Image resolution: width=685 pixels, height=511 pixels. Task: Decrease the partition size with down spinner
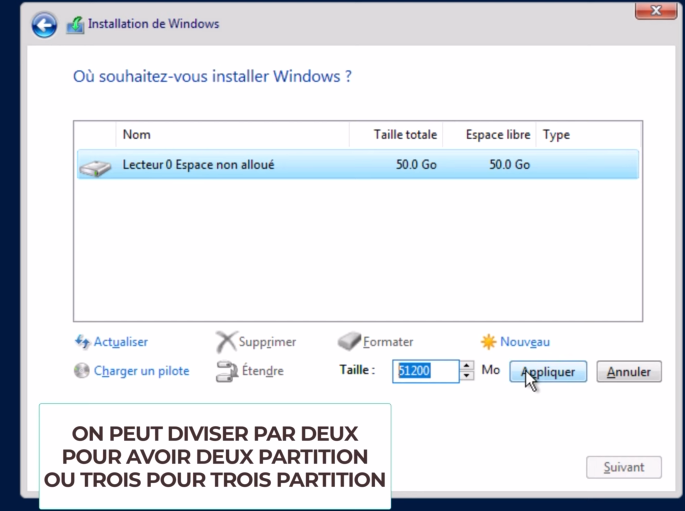coord(467,376)
